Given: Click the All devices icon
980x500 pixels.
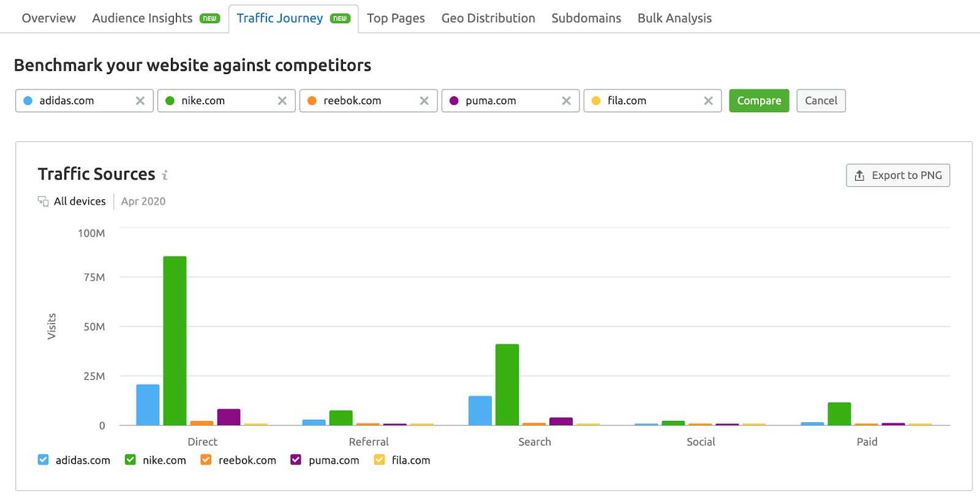Looking at the screenshot, I should 43,201.
